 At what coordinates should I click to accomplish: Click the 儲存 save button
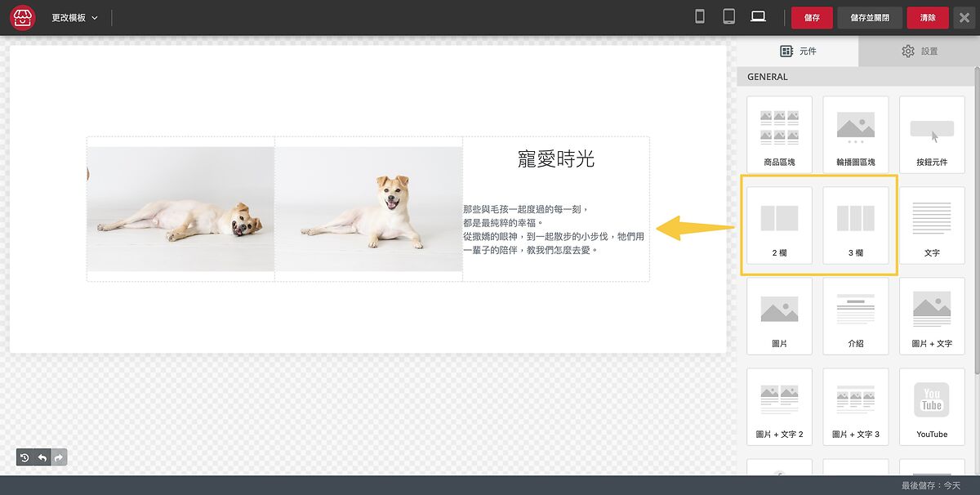[812, 17]
